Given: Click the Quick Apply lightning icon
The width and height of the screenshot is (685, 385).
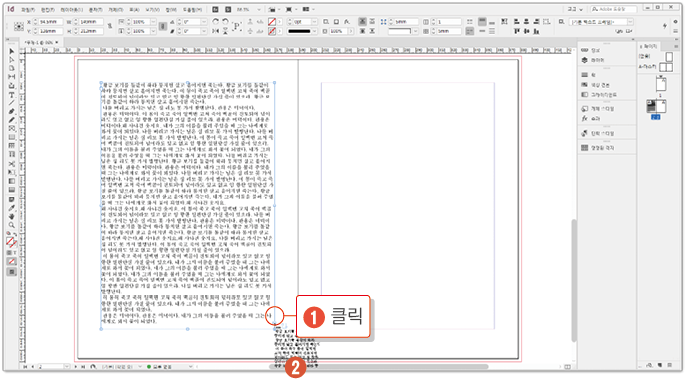Looking at the screenshot, I should point(664,26).
